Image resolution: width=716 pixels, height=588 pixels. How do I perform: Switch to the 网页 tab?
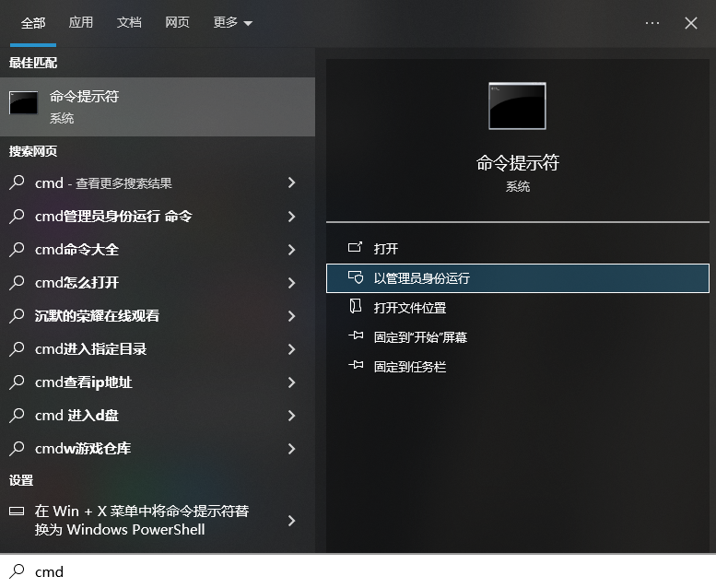click(x=177, y=22)
